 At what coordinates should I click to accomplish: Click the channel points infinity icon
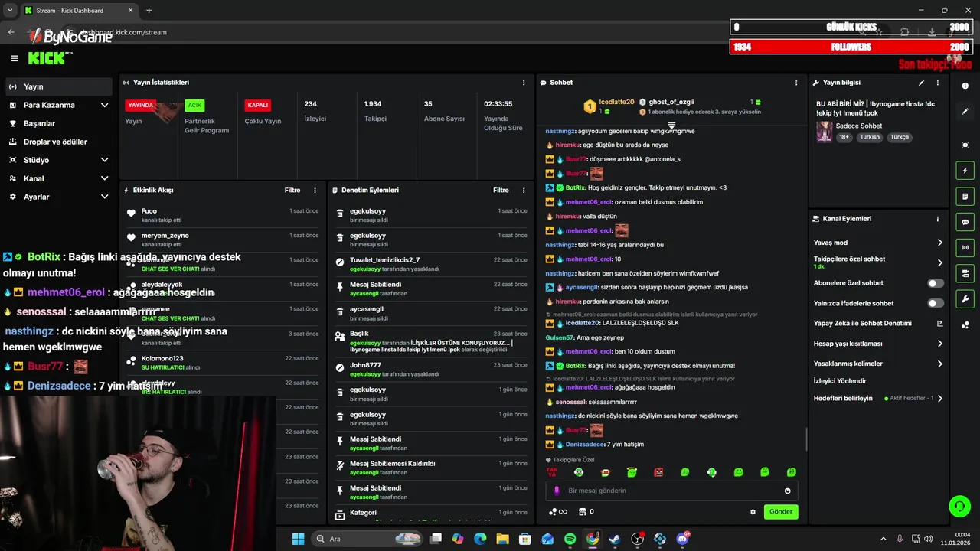point(558,511)
